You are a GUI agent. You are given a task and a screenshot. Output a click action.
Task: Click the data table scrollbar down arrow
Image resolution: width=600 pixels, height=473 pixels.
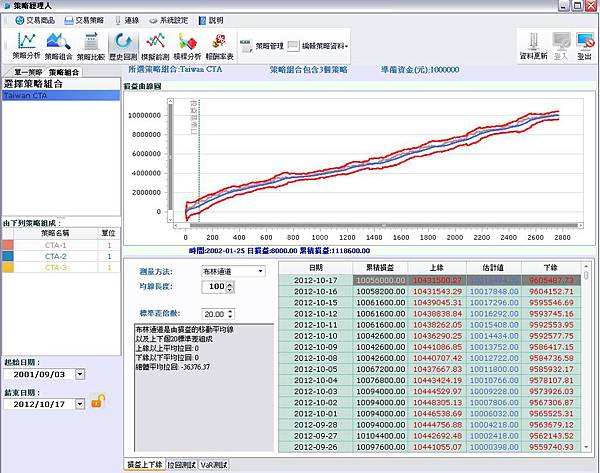point(586,447)
